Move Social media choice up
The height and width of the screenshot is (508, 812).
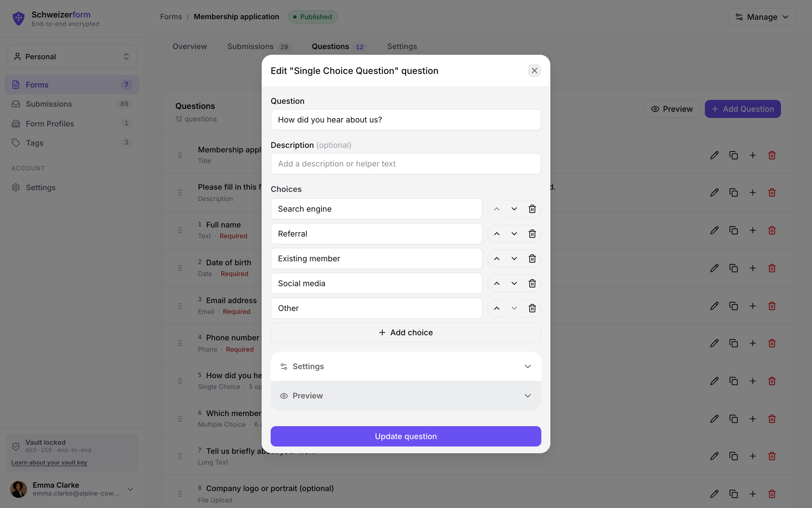pos(497,284)
